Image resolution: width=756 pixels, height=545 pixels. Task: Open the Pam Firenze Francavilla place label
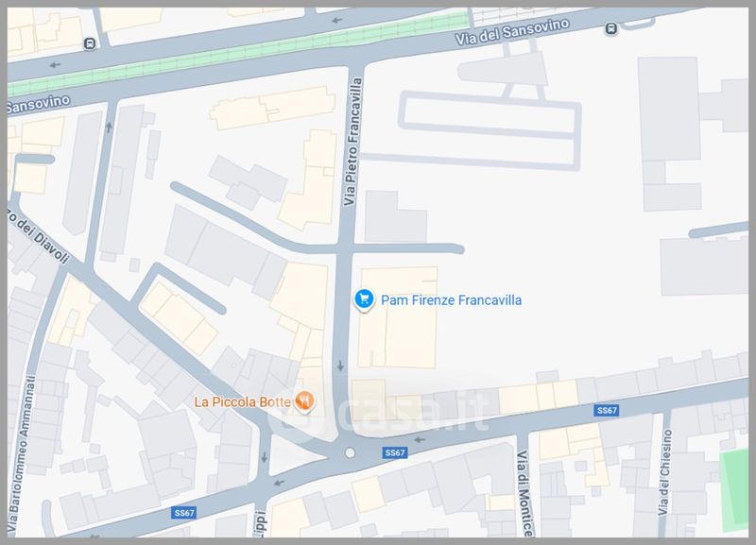(x=451, y=300)
